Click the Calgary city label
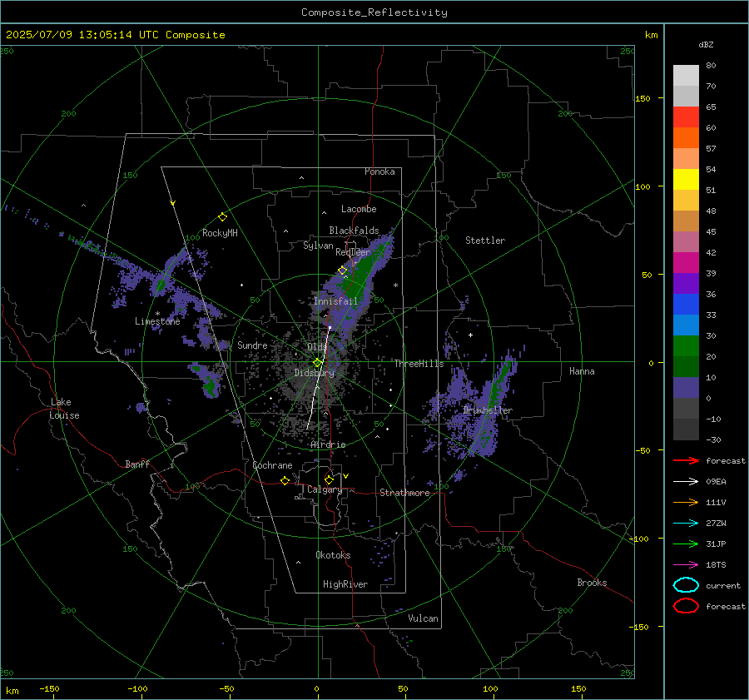Screen dimensions: 749x700 point(325,489)
